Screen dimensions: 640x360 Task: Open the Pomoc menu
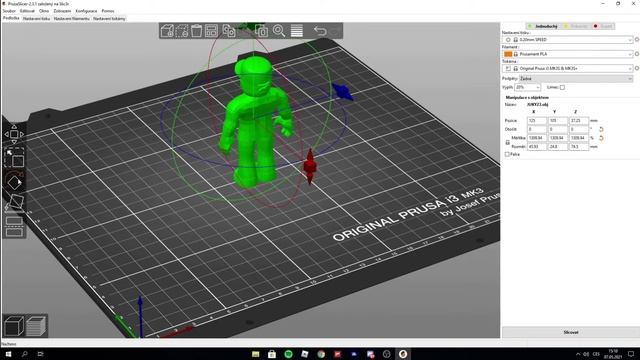(108, 11)
